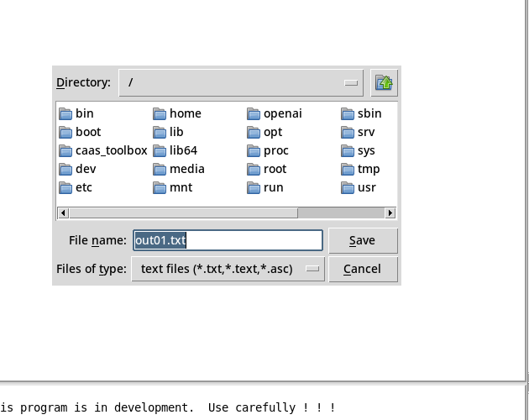Open the Directory path dropdown
This screenshot has width=529, height=420.
[241, 82]
